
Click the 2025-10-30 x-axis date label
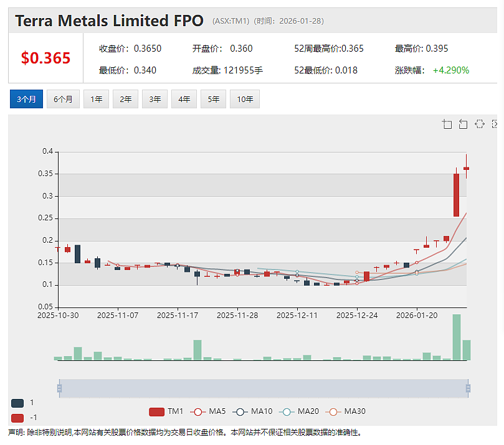58,316
